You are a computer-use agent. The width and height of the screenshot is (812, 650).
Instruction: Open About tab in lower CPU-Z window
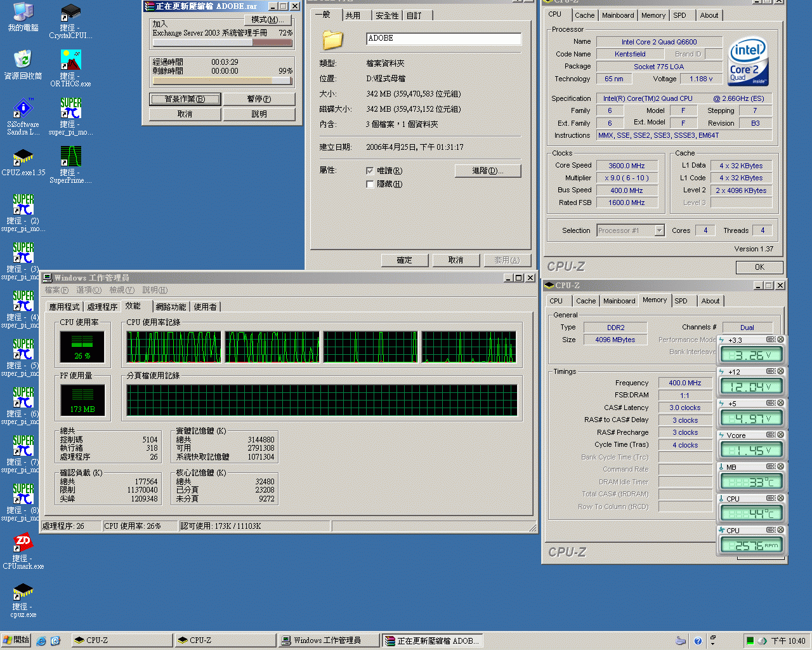(710, 301)
